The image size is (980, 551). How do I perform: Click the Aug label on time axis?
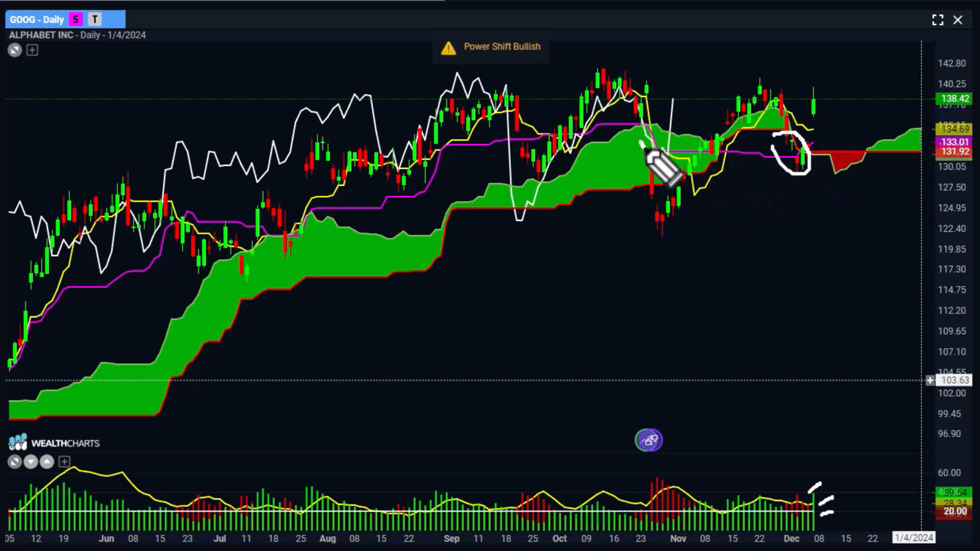[328, 538]
